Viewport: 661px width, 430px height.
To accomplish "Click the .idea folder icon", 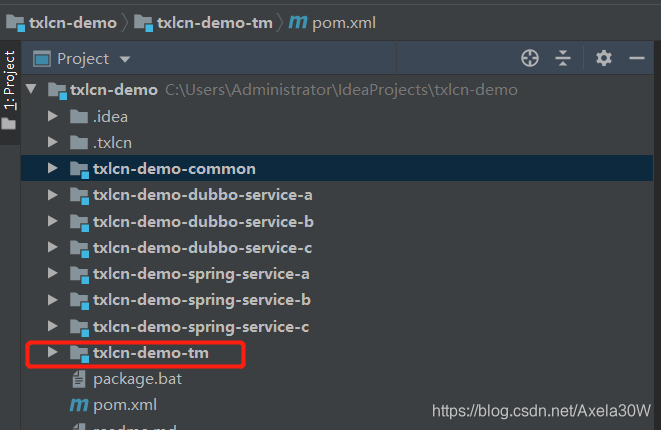I will pyautogui.click(x=79, y=116).
